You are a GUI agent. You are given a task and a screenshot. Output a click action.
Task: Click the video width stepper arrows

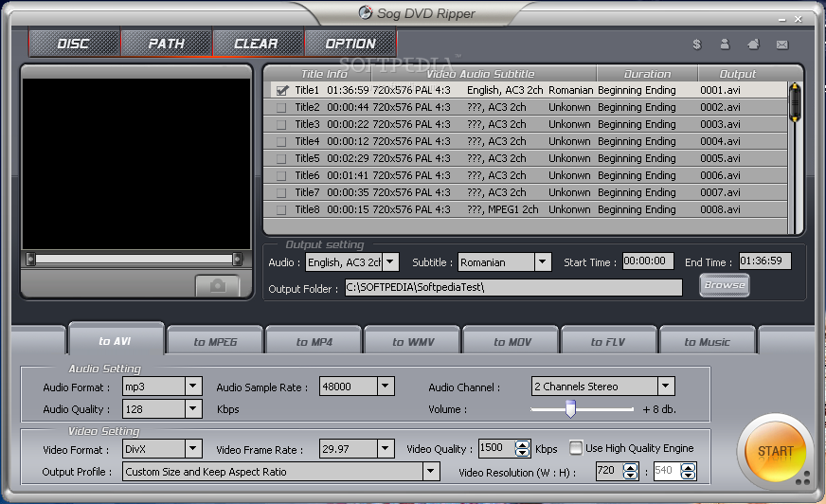[x=631, y=471]
